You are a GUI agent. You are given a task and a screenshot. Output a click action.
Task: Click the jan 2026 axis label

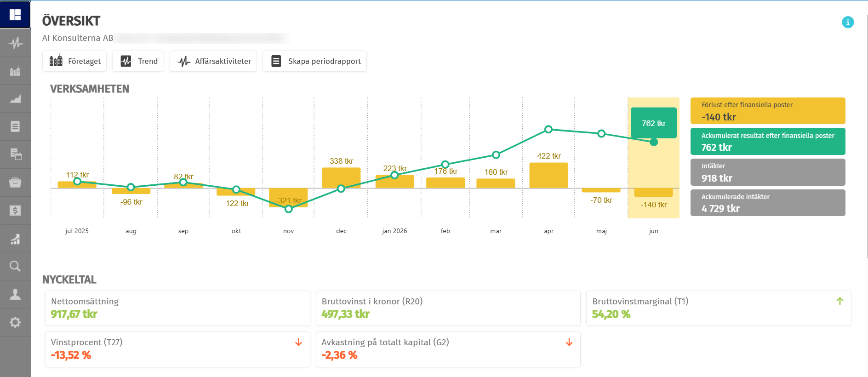(394, 231)
